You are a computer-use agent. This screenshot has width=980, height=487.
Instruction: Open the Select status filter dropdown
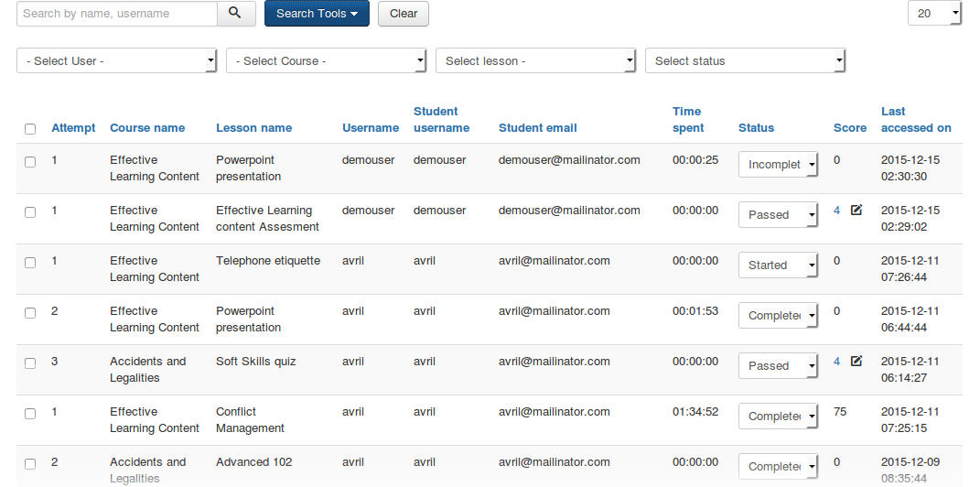[745, 61]
